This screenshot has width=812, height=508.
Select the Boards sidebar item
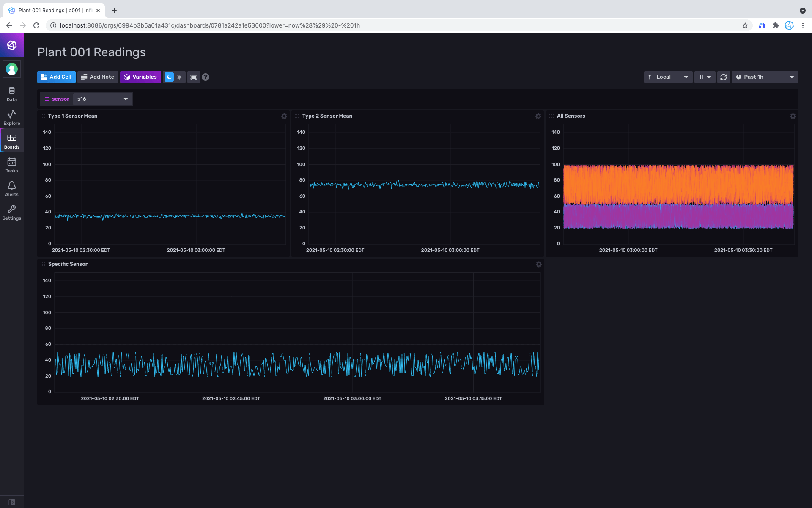click(12, 141)
